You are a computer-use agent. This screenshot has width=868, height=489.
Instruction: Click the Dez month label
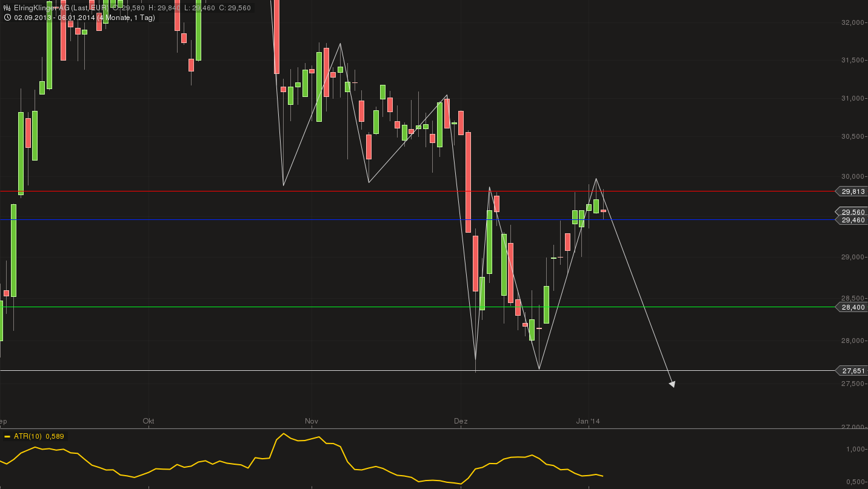click(x=461, y=421)
